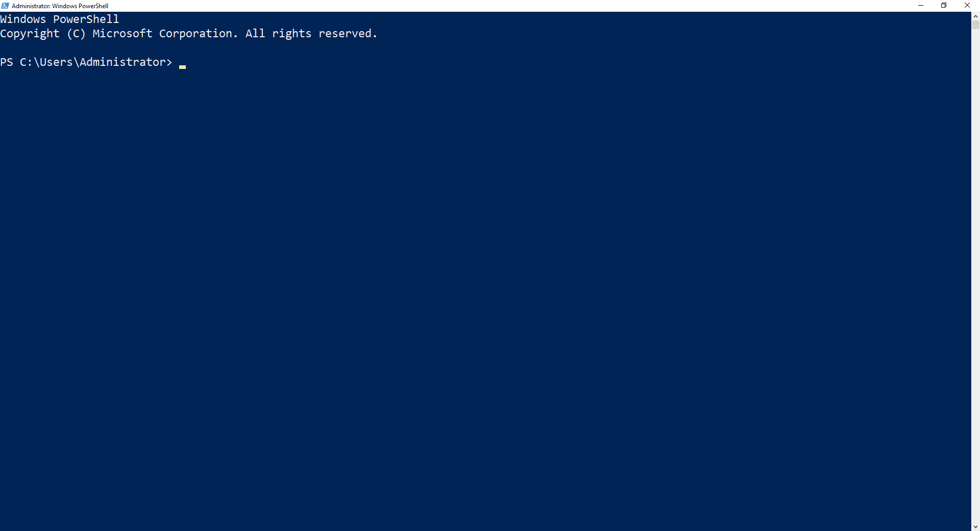
Task: Click the title text Administrator: Windows PowerShell
Action: (60, 6)
